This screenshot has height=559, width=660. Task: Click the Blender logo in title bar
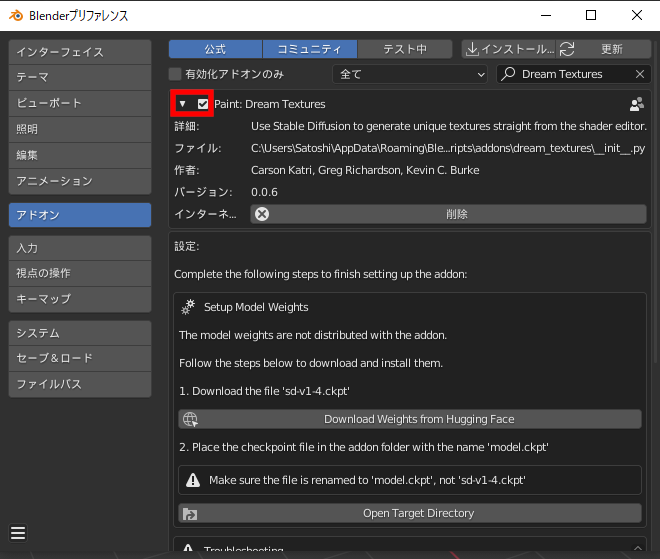[x=16, y=16]
